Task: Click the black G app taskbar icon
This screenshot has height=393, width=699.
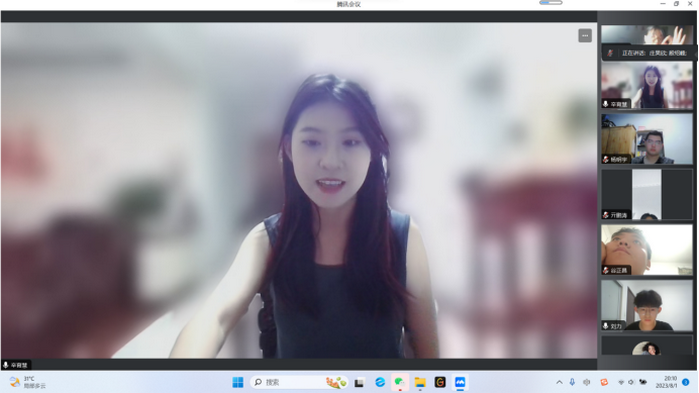Action: pos(440,382)
